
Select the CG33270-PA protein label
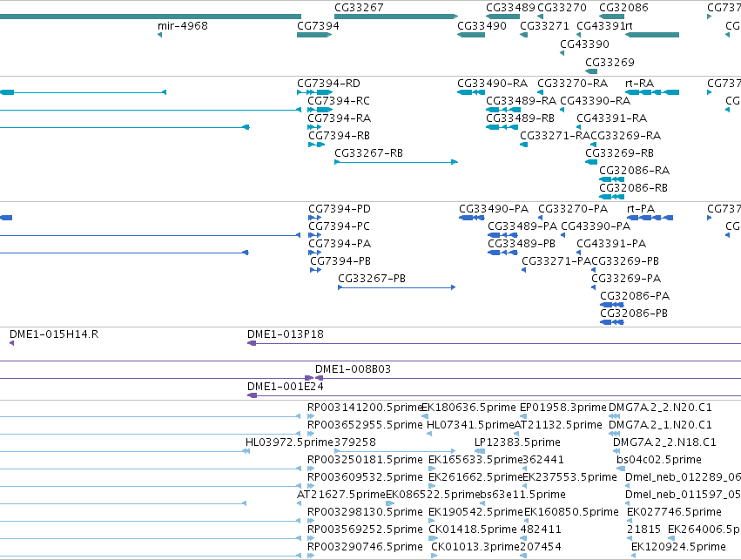click(573, 209)
